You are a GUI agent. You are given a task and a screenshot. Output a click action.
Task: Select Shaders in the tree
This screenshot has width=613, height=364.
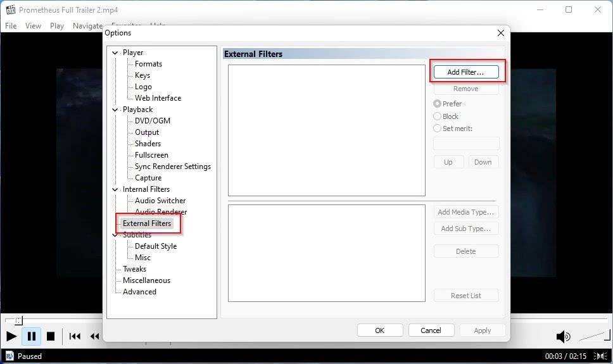148,144
